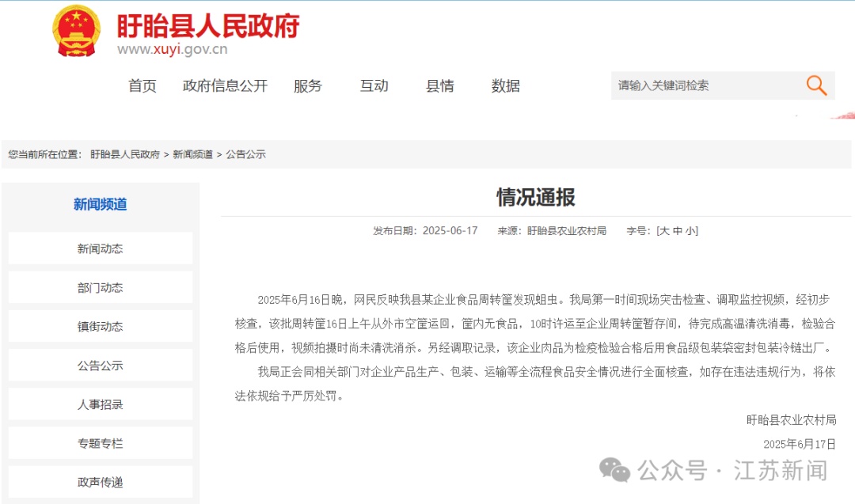Select 新闻动态 in the sidebar
Screen dimensions: 855x504
(100, 248)
